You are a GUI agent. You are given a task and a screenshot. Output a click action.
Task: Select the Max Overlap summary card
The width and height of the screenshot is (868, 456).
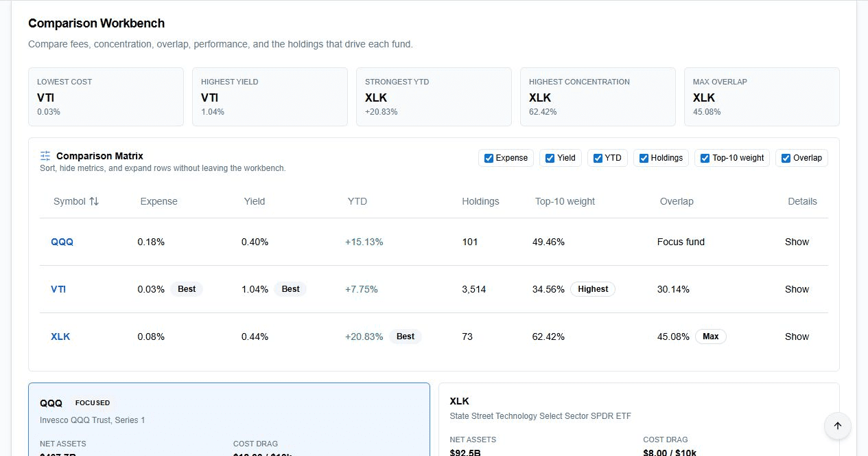pyautogui.click(x=762, y=97)
